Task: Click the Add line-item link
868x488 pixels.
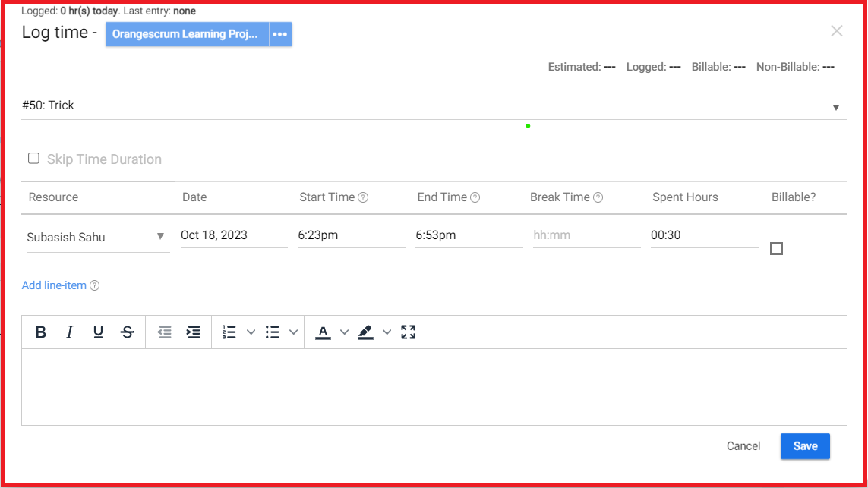Action: [x=54, y=285]
